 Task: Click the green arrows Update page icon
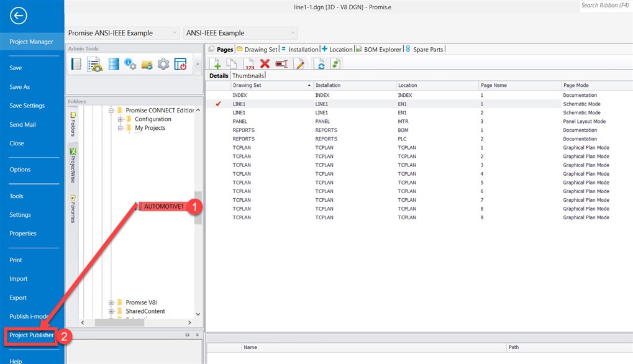[x=335, y=64]
